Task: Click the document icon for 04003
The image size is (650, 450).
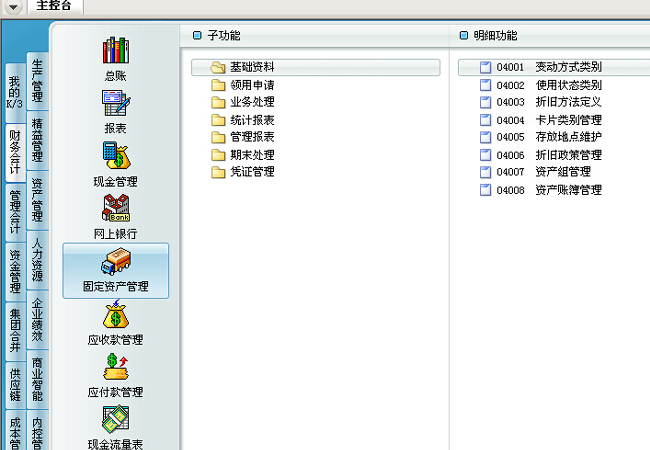Action: (x=485, y=102)
